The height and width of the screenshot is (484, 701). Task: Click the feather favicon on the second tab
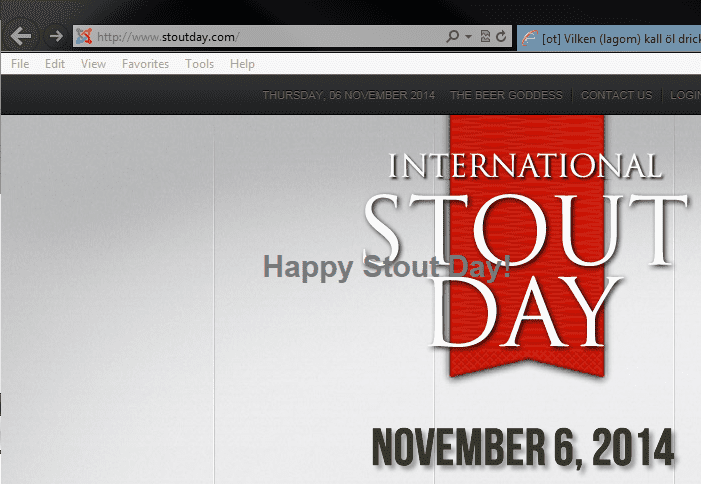[529, 38]
